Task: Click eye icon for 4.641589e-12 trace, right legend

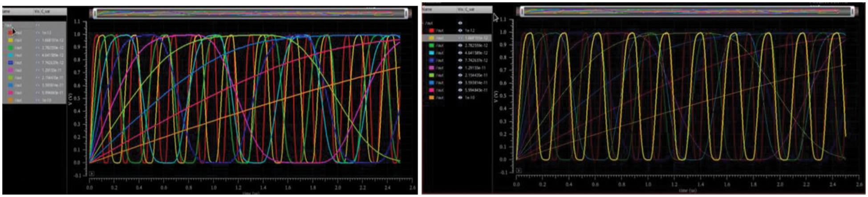Action: 460,53
